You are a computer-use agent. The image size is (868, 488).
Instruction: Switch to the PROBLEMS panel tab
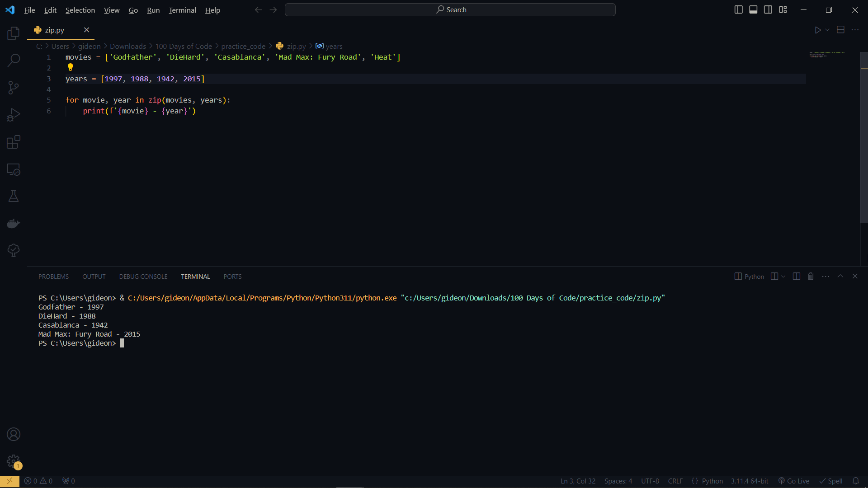tap(53, 277)
